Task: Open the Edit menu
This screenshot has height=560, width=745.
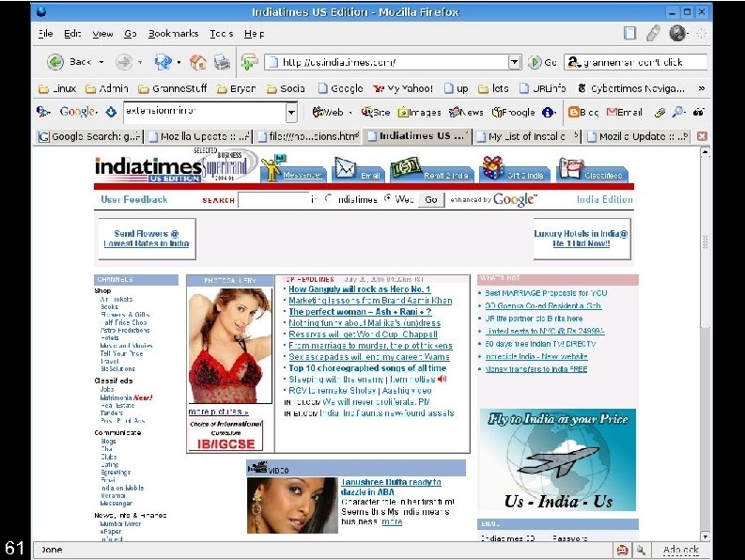Action: click(72, 33)
